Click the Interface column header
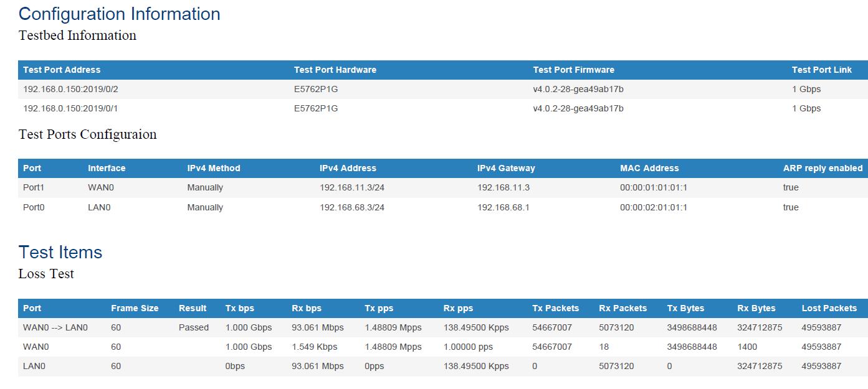This screenshot has width=868, height=389. pyautogui.click(x=107, y=168)
